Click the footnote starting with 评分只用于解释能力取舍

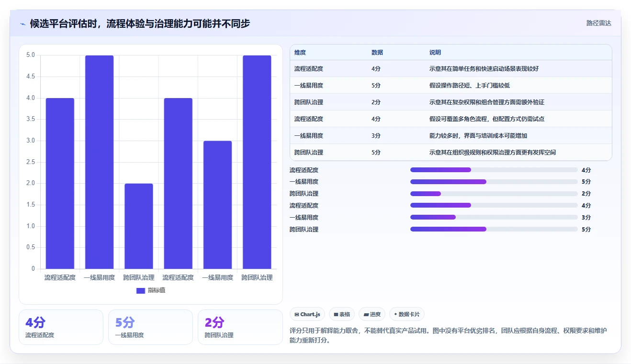[x=449, y=336]
